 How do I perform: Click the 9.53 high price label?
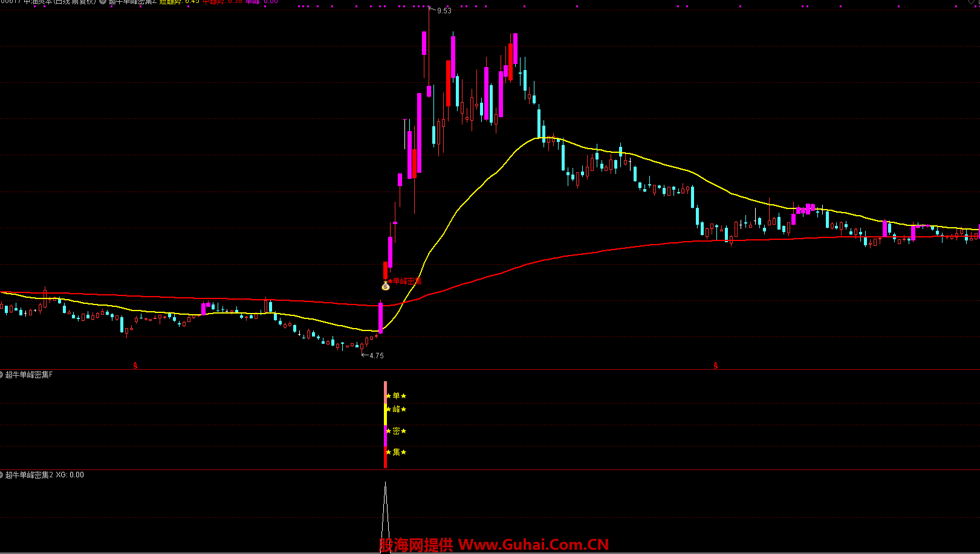[x=444, y=11]
